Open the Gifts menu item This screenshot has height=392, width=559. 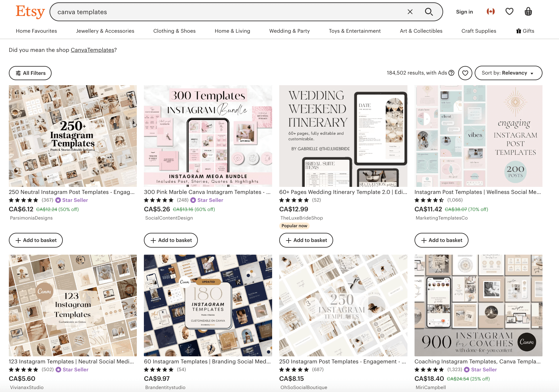525,31
